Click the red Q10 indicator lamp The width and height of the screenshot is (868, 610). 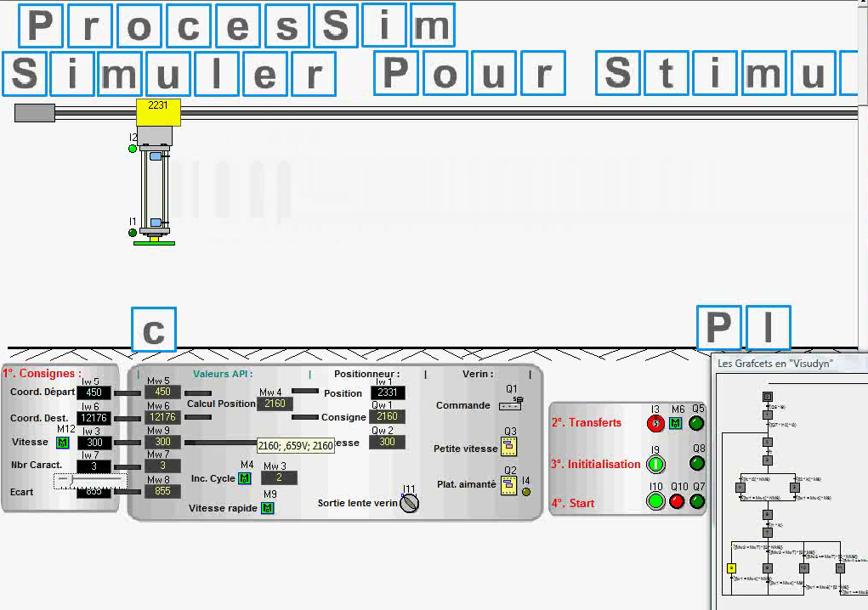coord(677,501)
